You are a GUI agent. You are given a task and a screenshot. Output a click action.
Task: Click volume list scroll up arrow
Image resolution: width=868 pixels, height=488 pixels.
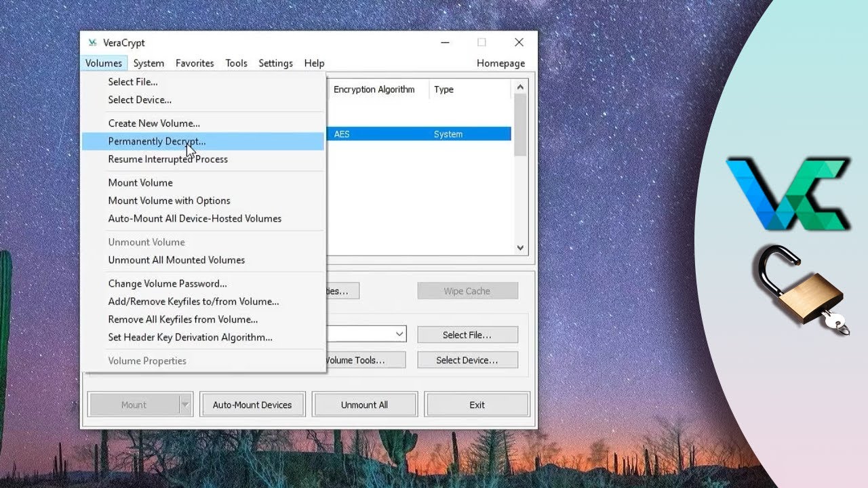[520, 87]
